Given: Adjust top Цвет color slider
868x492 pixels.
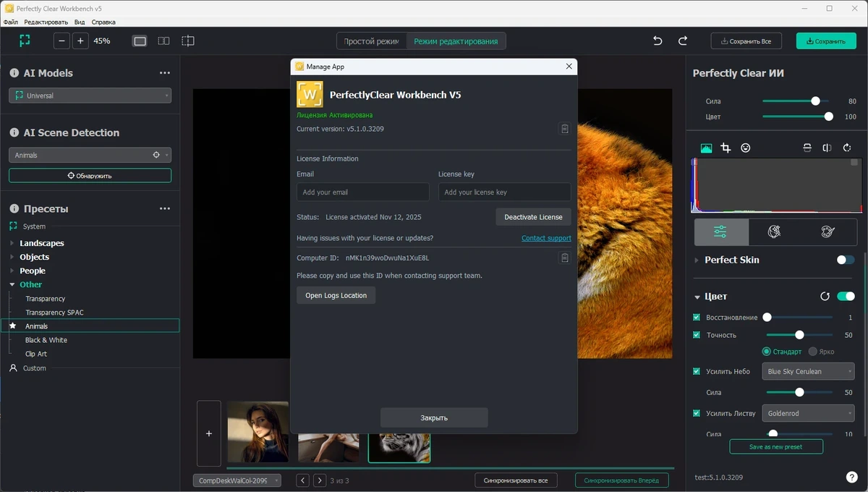Looking at the screenshot, I should coord(829,116).
